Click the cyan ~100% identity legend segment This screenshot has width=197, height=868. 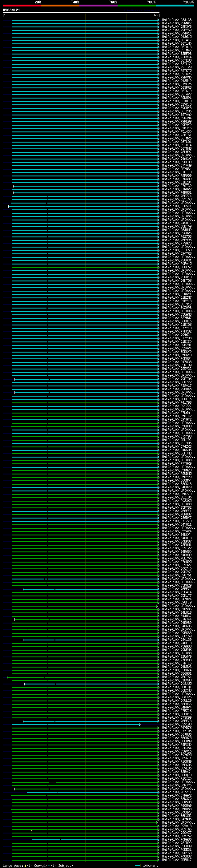[x=175, y=6]
